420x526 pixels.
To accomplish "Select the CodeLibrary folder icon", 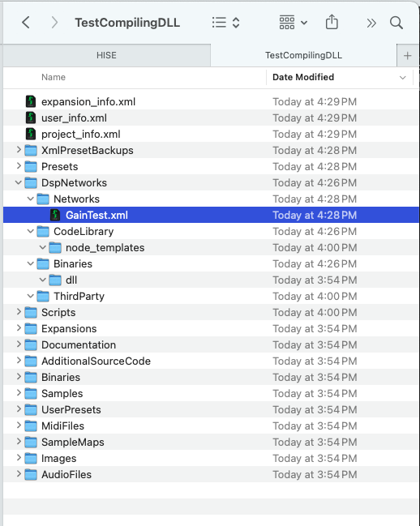I will click(x=43, y=232).
